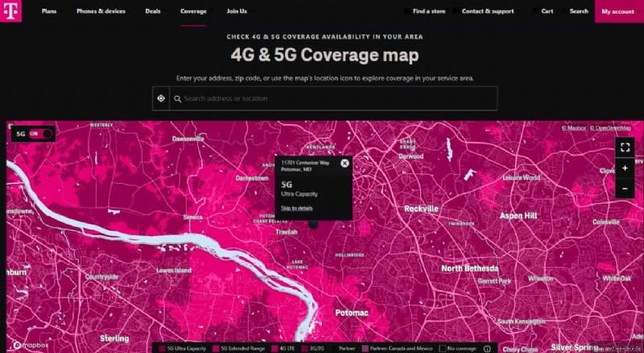
Task: Open Phones & devices menu
Action: pos(101,11)
